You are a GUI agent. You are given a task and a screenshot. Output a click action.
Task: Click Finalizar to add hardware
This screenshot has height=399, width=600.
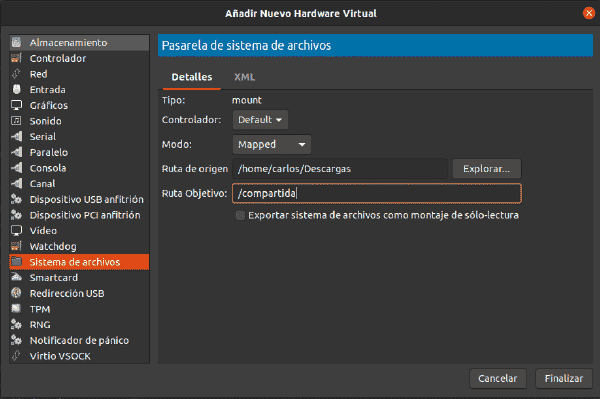click(x=564, y=378)
